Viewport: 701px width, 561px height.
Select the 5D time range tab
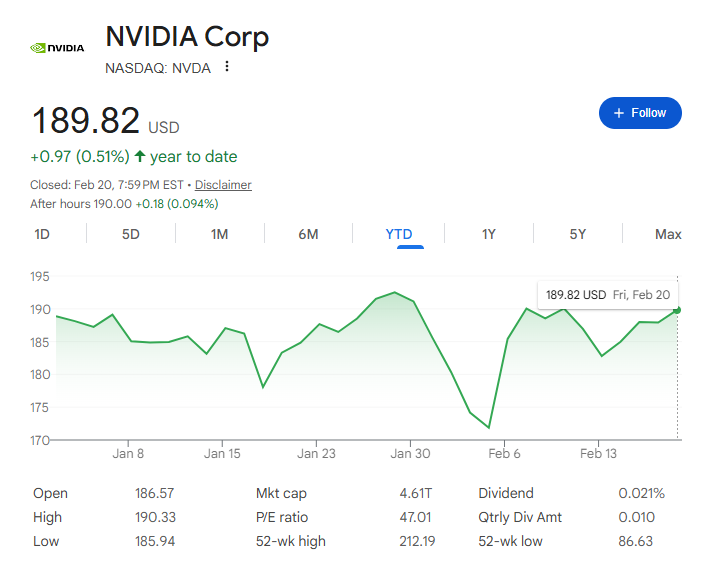131,234
